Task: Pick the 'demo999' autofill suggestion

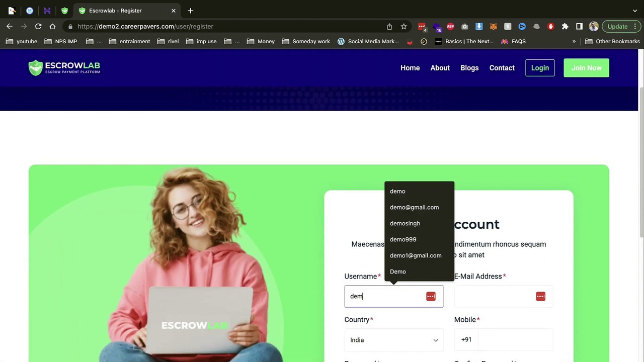Action: tap(419, 239)
